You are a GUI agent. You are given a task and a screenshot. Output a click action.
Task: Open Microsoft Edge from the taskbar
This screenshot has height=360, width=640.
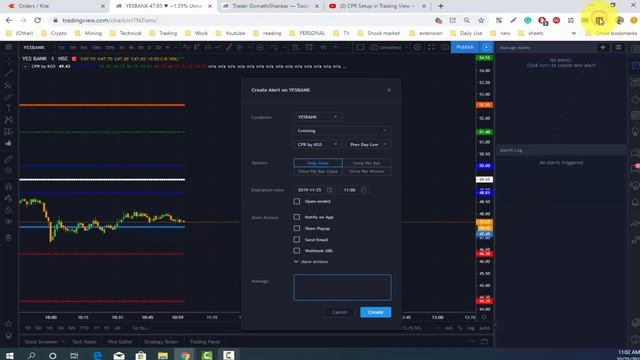tap(97, 355)
